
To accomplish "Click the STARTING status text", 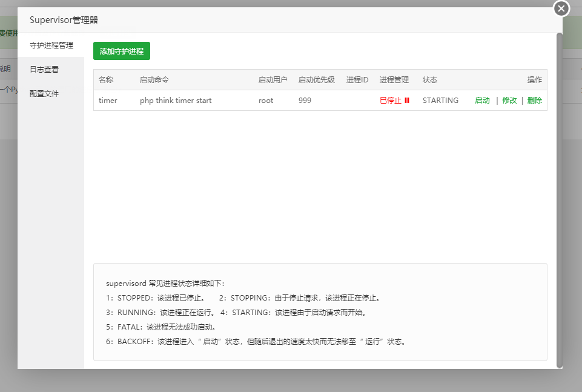I will tap(440, 100).
